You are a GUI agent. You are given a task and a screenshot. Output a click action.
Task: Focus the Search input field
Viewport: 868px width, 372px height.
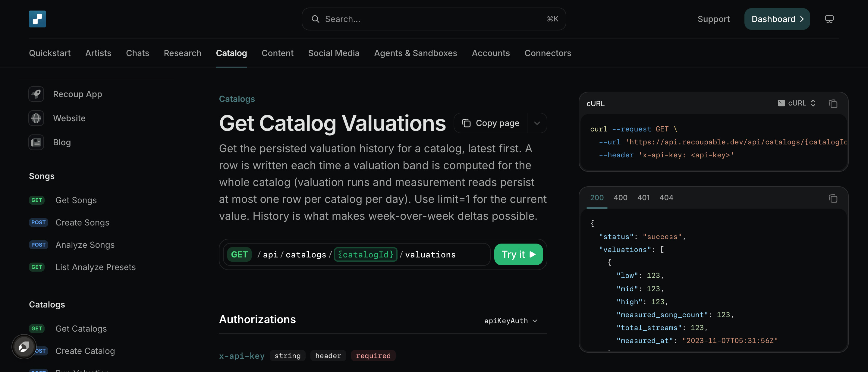coord(434,19)
